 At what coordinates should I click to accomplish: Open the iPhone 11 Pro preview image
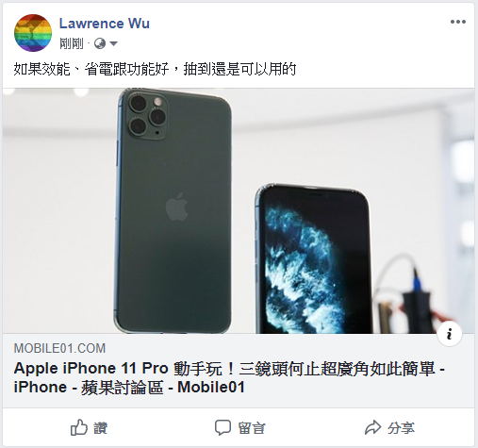coord(239,210)
